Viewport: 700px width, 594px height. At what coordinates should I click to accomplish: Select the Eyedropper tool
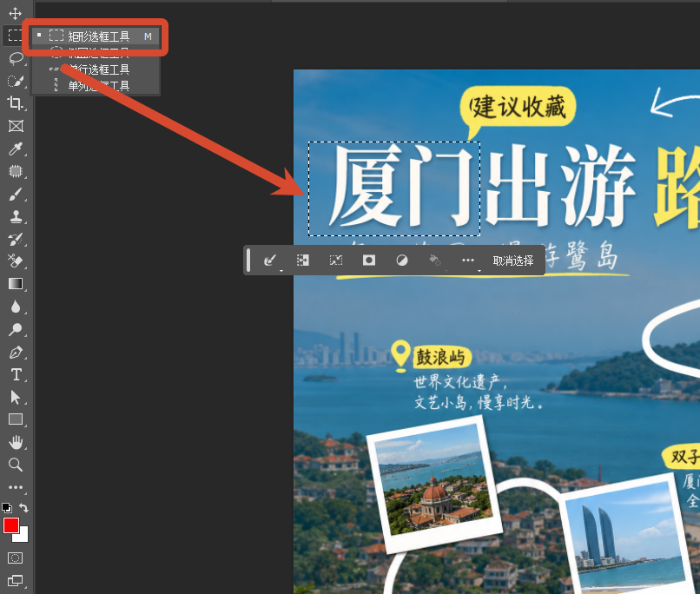click(x=16, y=148)
